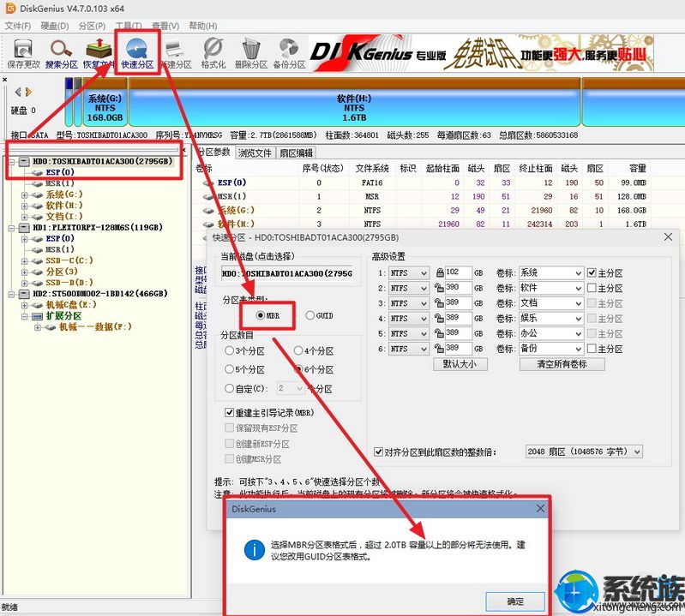Launch the Recover Files (恢复文件) tool
The height and width of the screenshot is (616, 685).
click(x=99, y=54)
